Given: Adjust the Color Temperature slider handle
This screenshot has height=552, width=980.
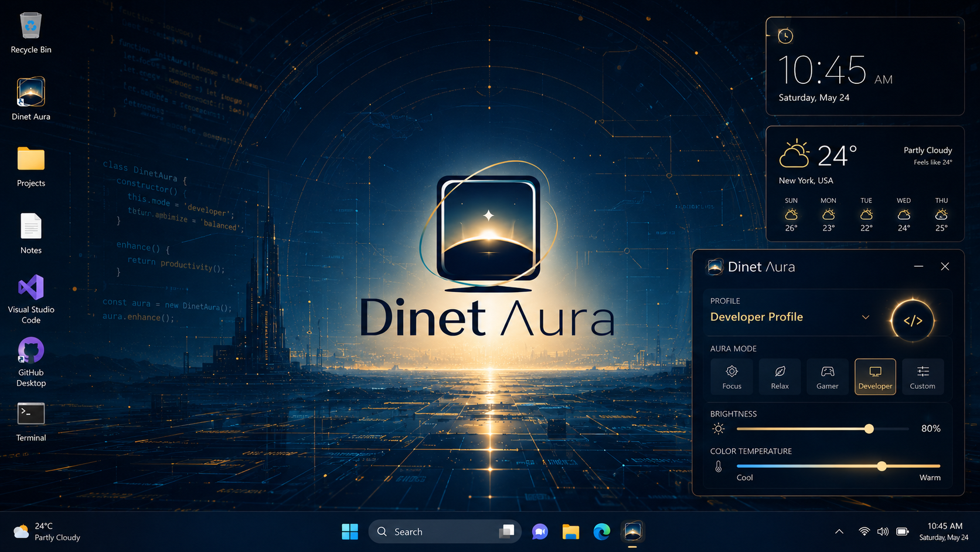Looking at the screenshot, I should (882, 466).
